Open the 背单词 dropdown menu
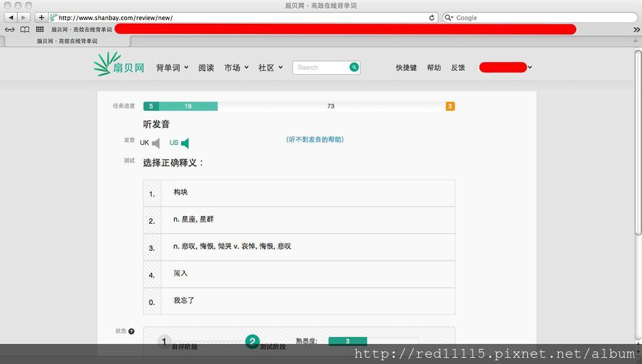This screenshot has width=642, height=364. [172, 68]
